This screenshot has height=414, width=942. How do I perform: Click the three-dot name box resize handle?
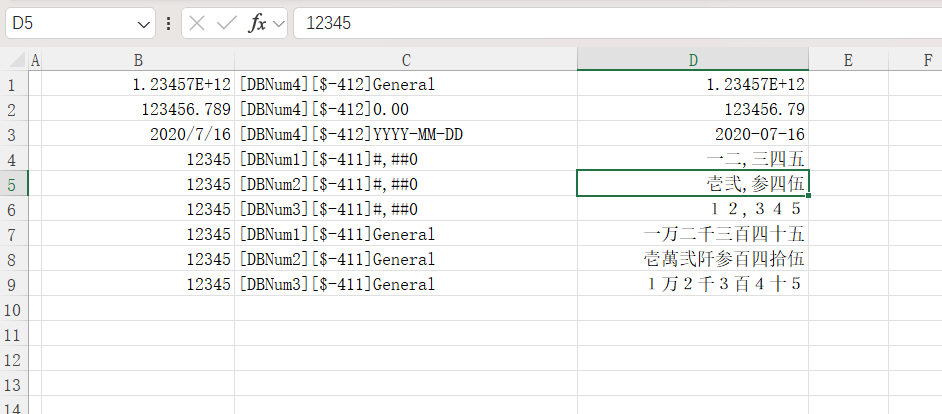[168, 23]
